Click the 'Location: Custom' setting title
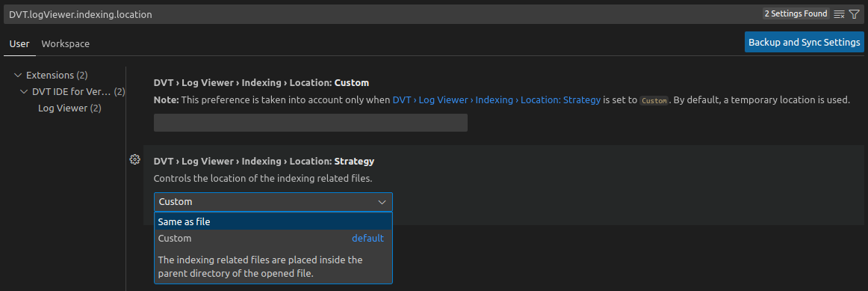This screenshot has width=868, height=291. [x=261, y=82]
